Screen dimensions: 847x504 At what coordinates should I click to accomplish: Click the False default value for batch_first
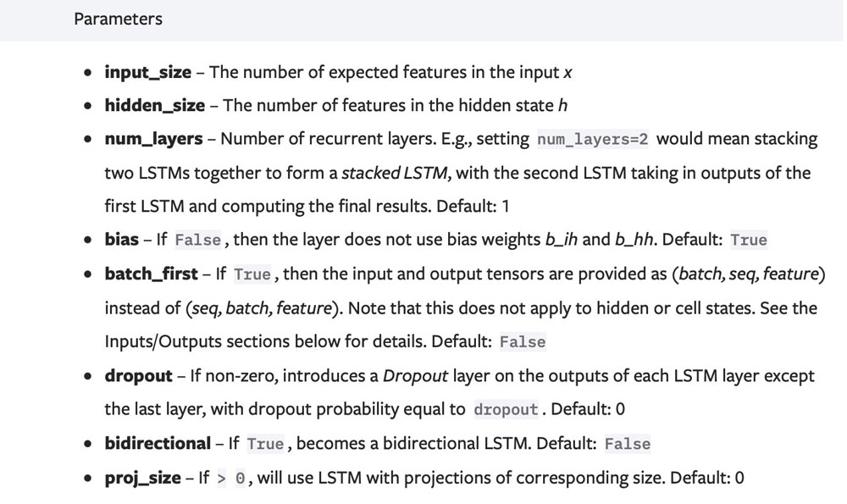(522, 342)
